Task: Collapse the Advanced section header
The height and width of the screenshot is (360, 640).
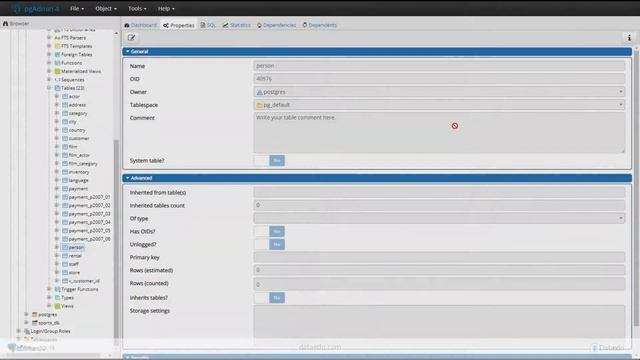Action: pyautogui.click(x=377, y=178)
